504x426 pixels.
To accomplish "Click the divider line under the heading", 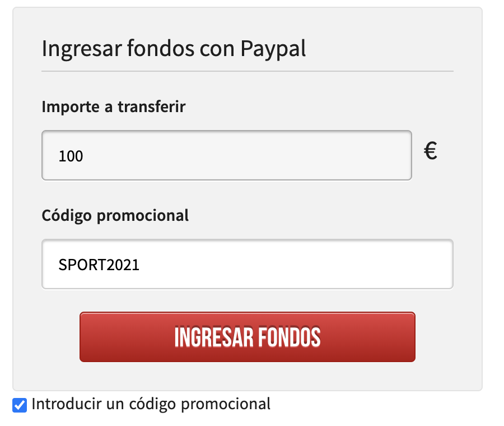I will (x=247, y=71).
